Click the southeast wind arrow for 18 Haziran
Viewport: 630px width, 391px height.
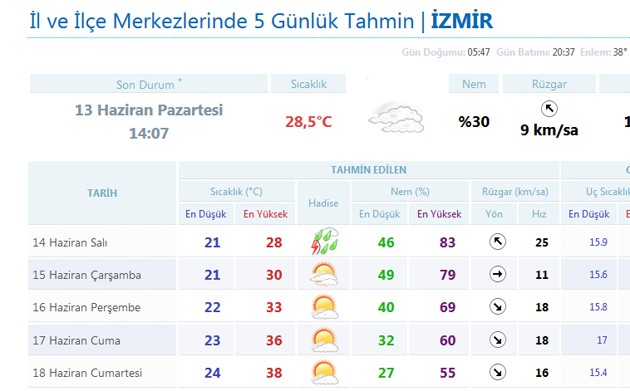pyautogui.click(x=497, y=373)
